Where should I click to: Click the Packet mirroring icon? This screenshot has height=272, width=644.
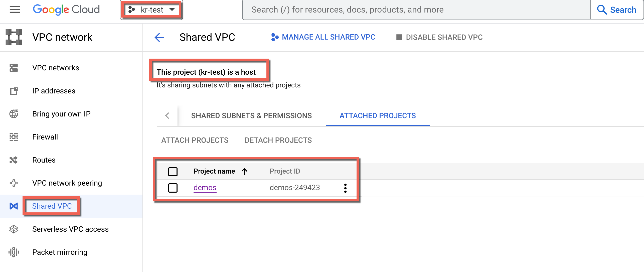(x=14, y=252)
